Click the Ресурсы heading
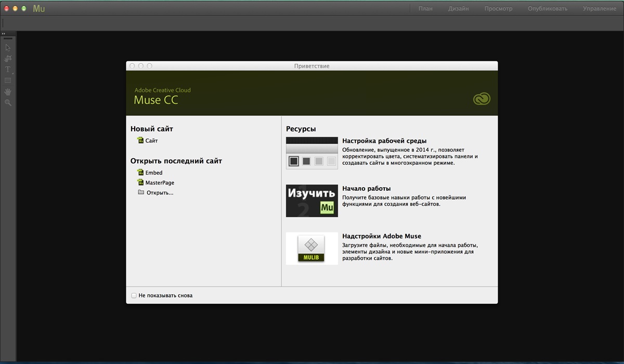The width and height of the screenshot is (624, 364). point(301,129)
